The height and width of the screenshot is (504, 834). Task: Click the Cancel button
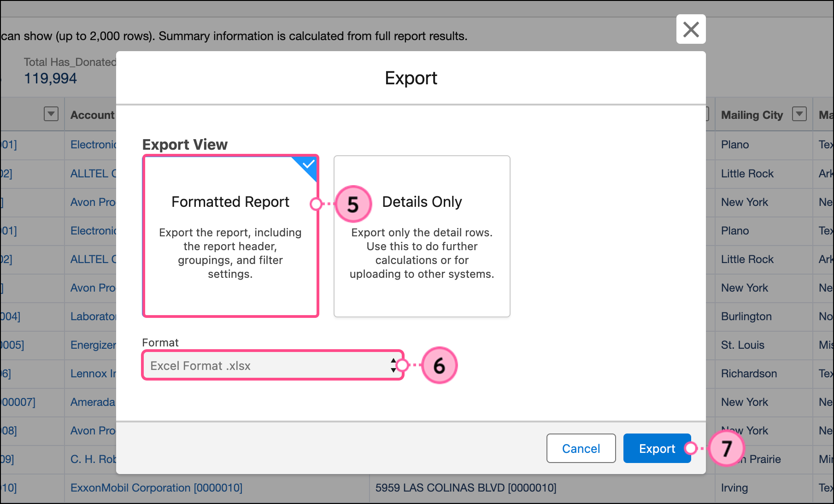click(581, 448)
